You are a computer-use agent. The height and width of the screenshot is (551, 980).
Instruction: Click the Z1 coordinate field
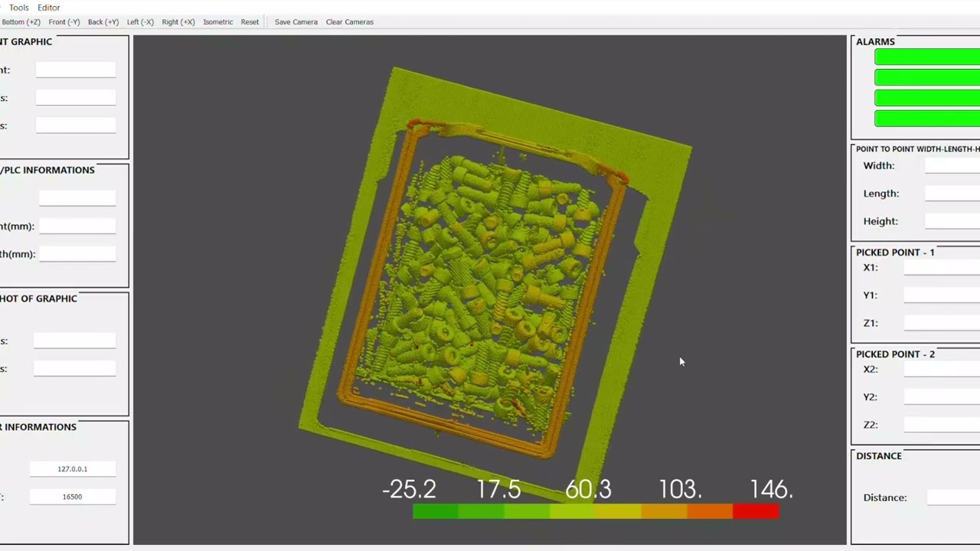[942, 323]
